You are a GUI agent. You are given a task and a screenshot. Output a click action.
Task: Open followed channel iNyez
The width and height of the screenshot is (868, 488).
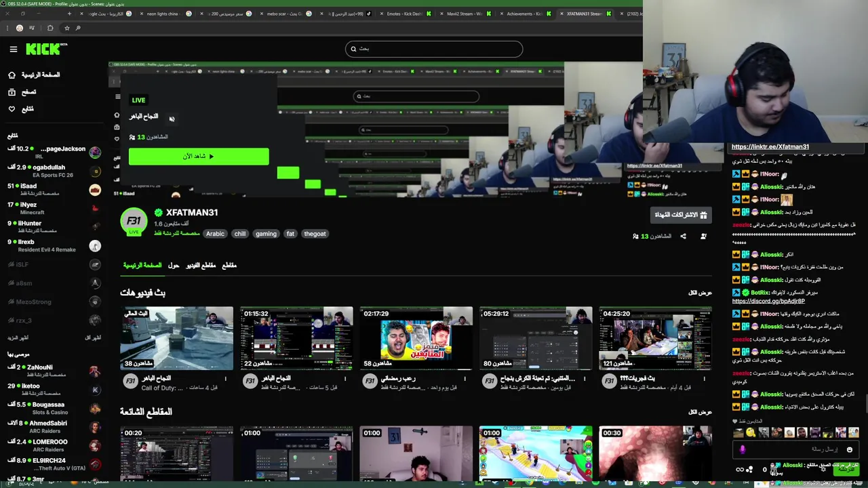(53, 208)
